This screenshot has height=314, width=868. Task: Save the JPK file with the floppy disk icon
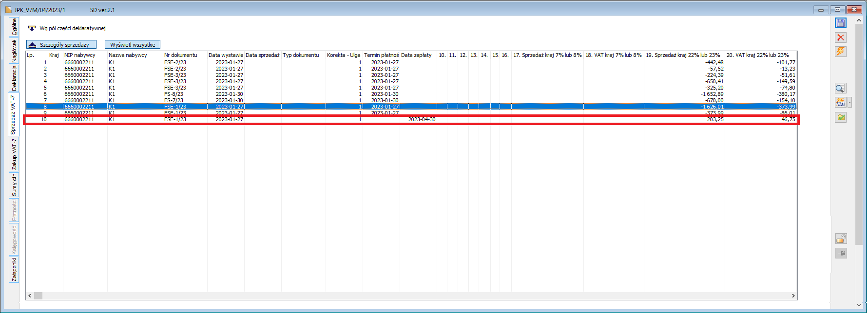coord(841,23)
